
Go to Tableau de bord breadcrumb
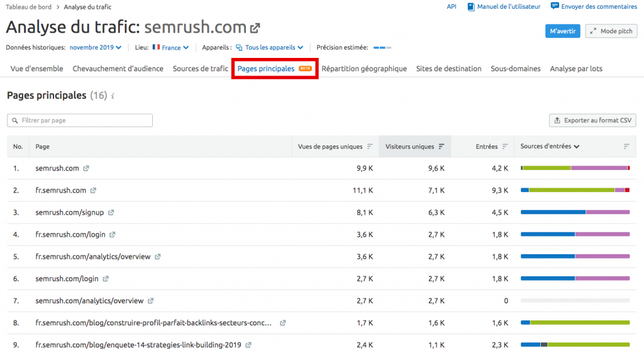(x=28, y=7)
